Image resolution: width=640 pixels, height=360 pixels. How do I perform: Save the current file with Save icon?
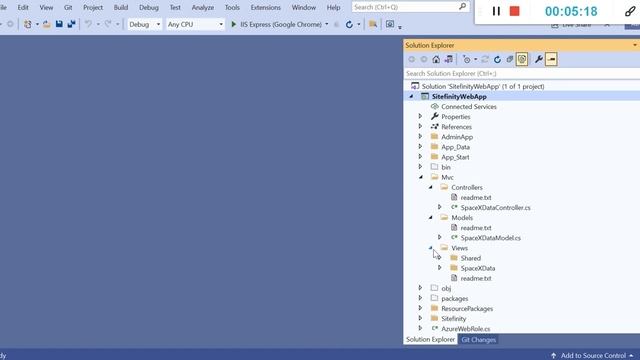(x=59, y=24)
